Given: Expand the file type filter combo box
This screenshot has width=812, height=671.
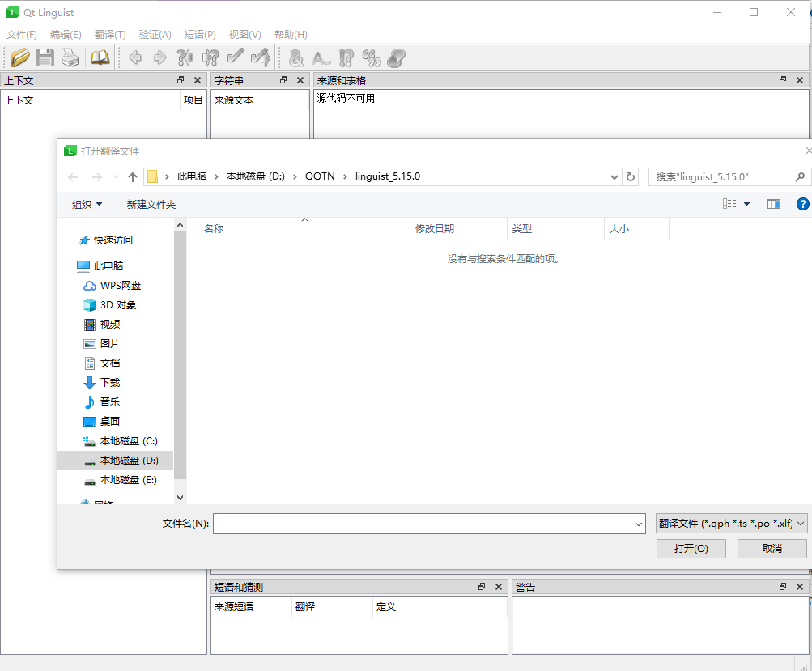Looking at the screenshot, I should pos(731,524).
